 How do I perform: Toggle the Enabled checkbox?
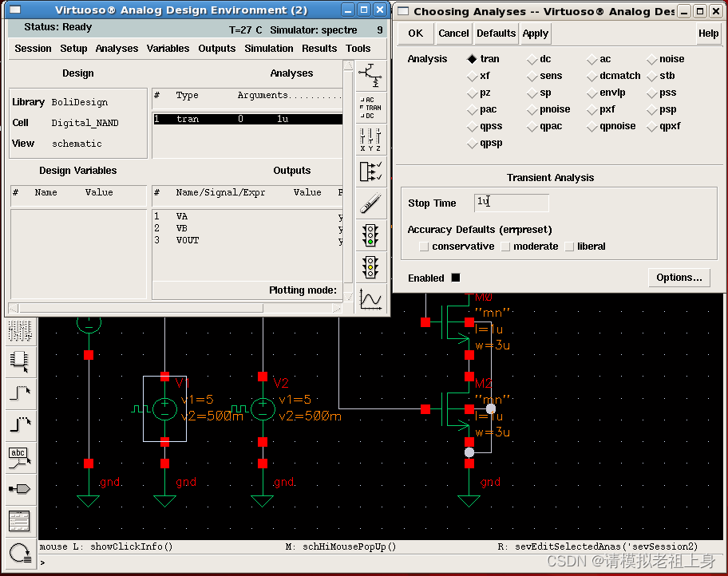click(x=456, y=278)
